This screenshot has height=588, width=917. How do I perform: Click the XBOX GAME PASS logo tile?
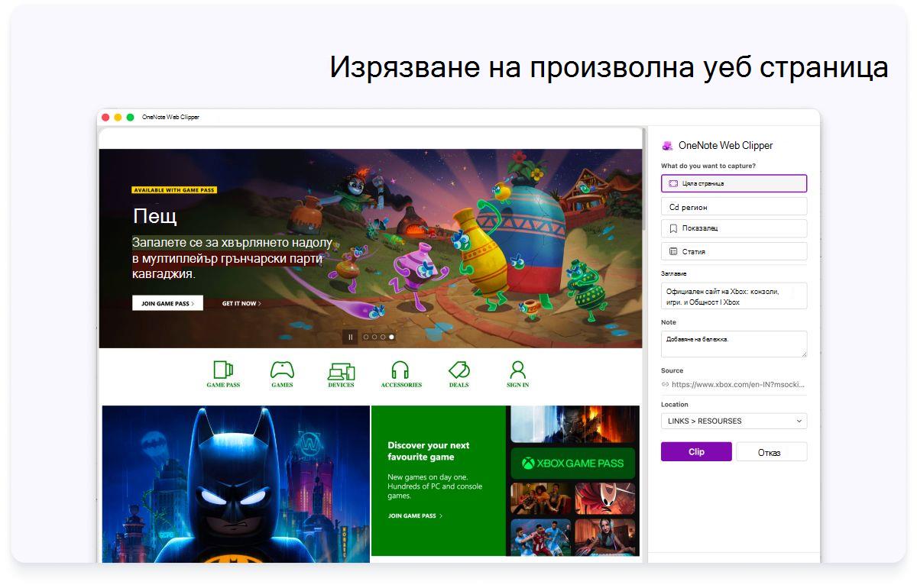(x=573, y=463)
